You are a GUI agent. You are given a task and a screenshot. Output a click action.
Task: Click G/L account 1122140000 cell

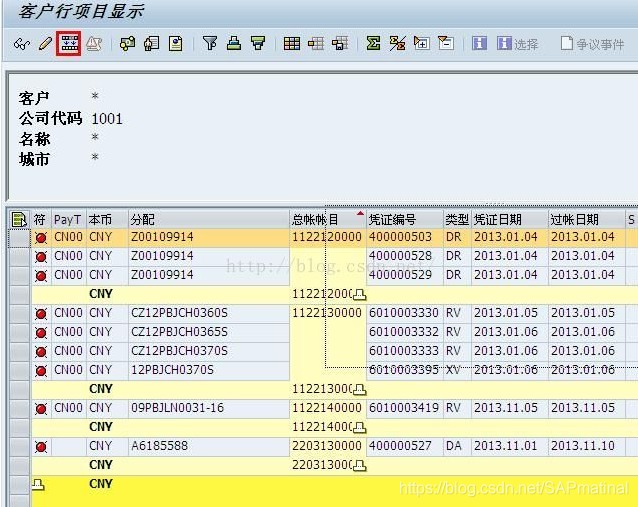tap(327, 408)
